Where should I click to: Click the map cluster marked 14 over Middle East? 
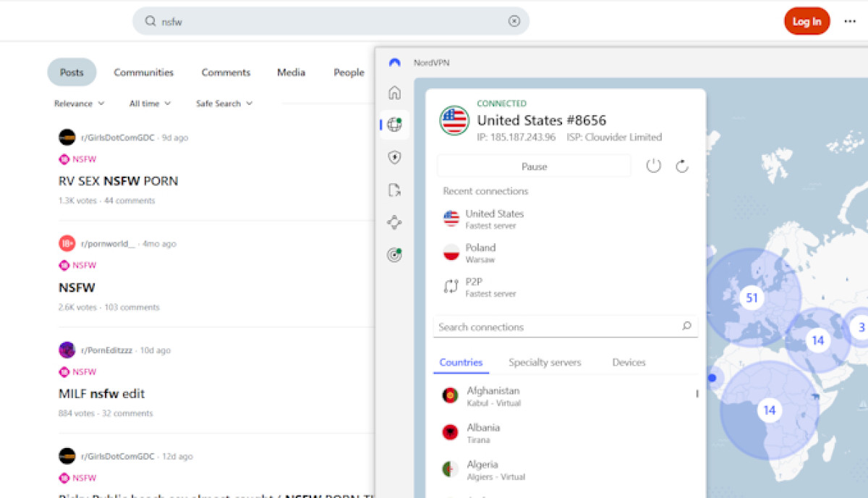click(x=817, y=340)
